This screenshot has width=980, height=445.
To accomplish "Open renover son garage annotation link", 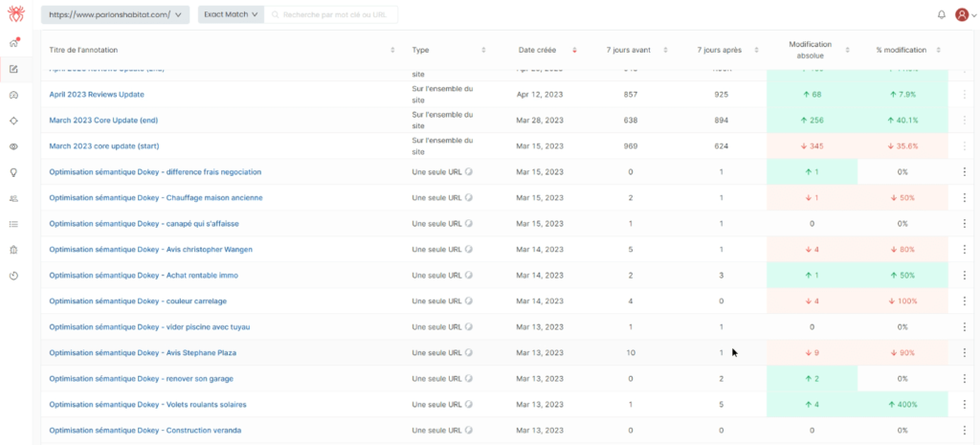I will 142,379.
